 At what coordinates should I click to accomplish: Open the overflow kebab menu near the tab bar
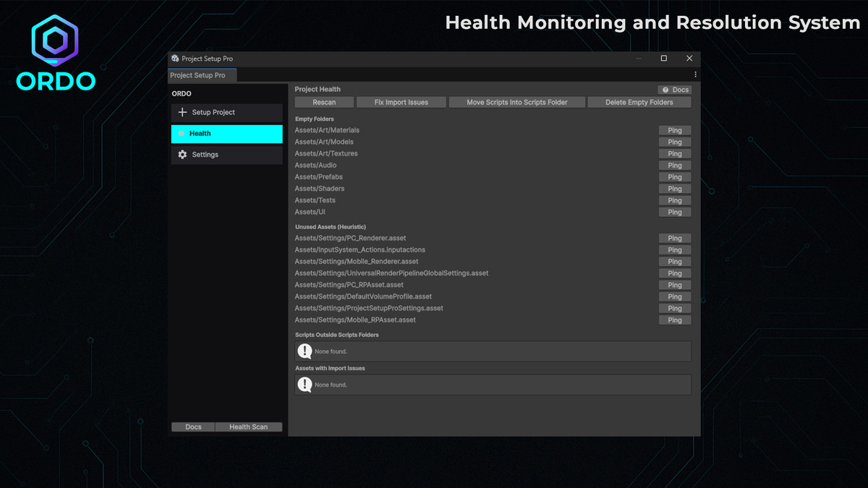[x=695, y=74]
